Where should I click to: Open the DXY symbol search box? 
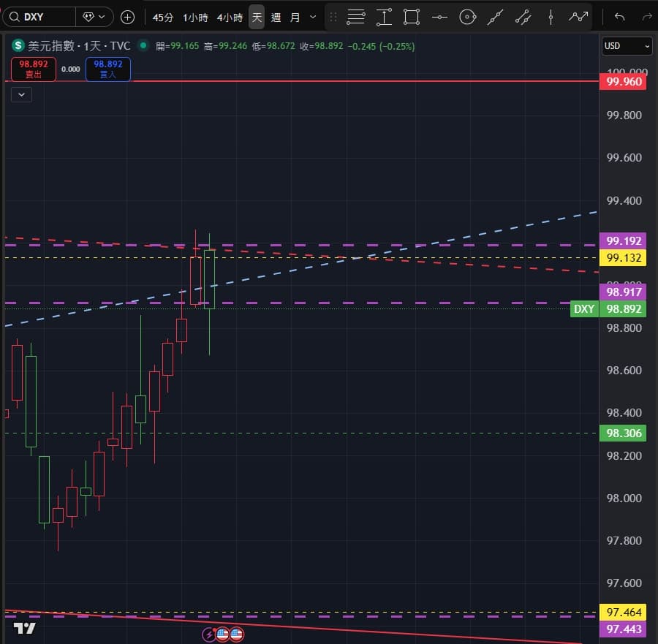pyautogui.click(x=39, y=18)
